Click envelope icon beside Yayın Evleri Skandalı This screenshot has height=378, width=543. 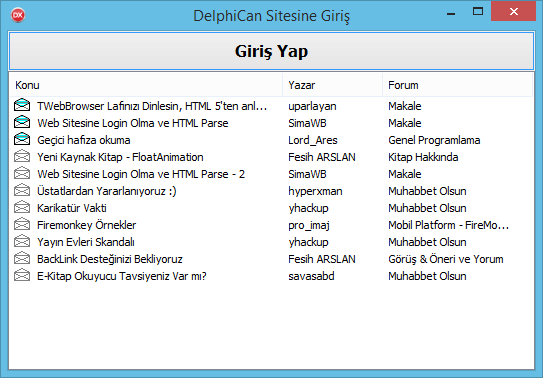[22, 241]
